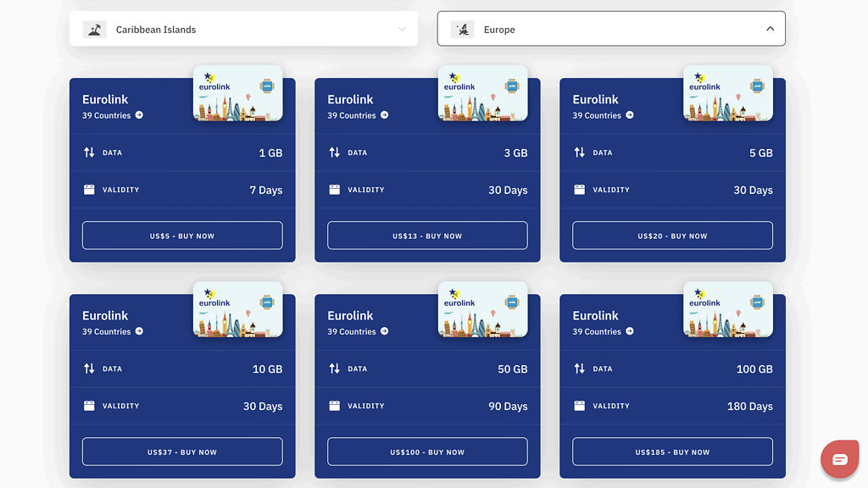The image size is (868, 488).
Task: Click the Europe map icon
Action: [x=462, y=30]
